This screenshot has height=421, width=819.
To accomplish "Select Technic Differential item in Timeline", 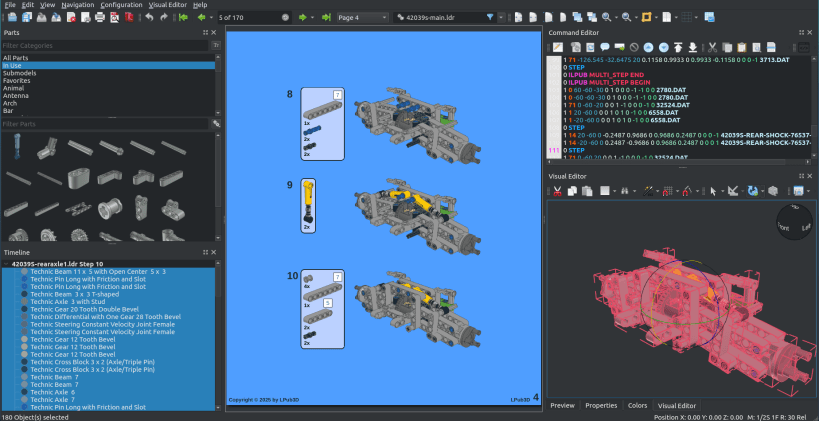I will [106, 317].
